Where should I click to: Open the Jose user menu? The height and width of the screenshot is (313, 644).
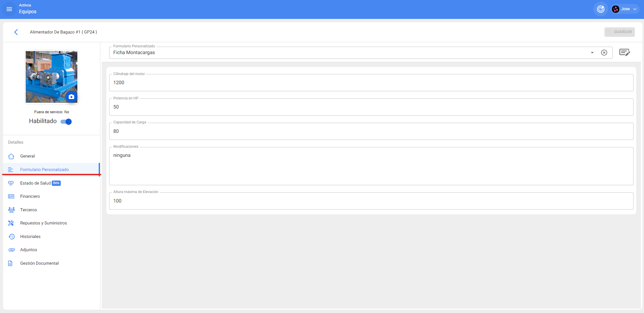(x=625, y=9)
